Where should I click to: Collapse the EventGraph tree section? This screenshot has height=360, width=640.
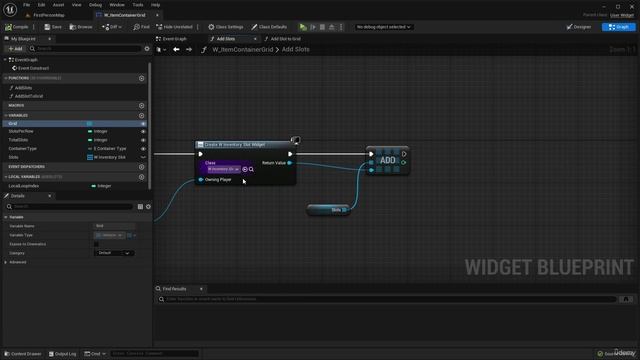click(x=5, y=60)
